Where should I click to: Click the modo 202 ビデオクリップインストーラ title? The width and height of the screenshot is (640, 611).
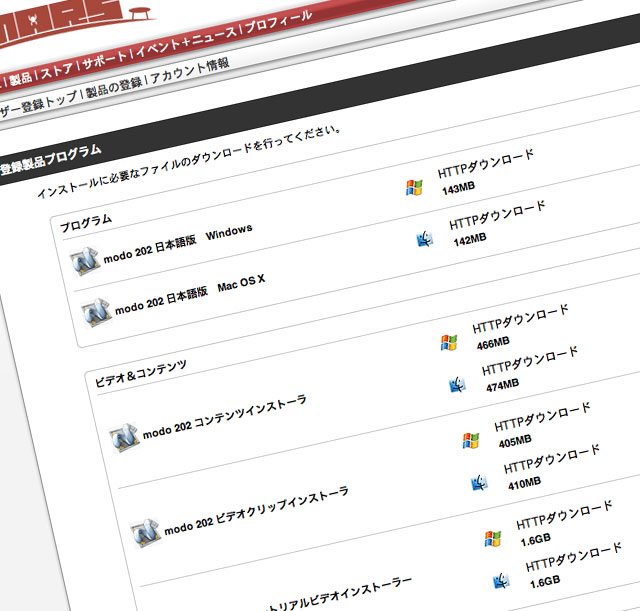pyautogui.click(x=256, y=511)
